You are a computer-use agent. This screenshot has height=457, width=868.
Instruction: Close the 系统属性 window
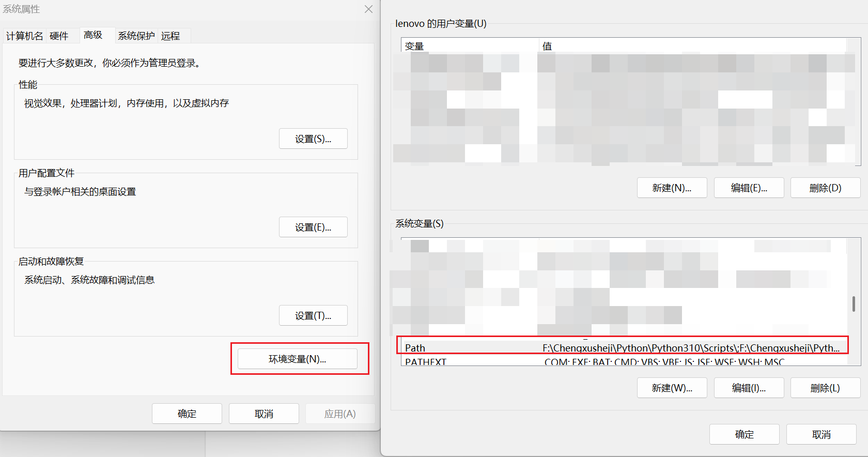[x=368, y=9]
